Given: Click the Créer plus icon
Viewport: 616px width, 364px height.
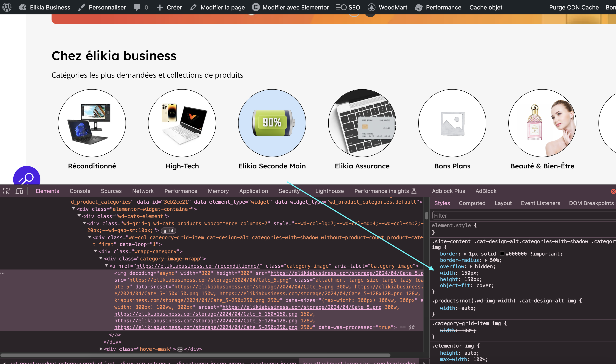Looking at the screenshot, I should pos(160,8).
